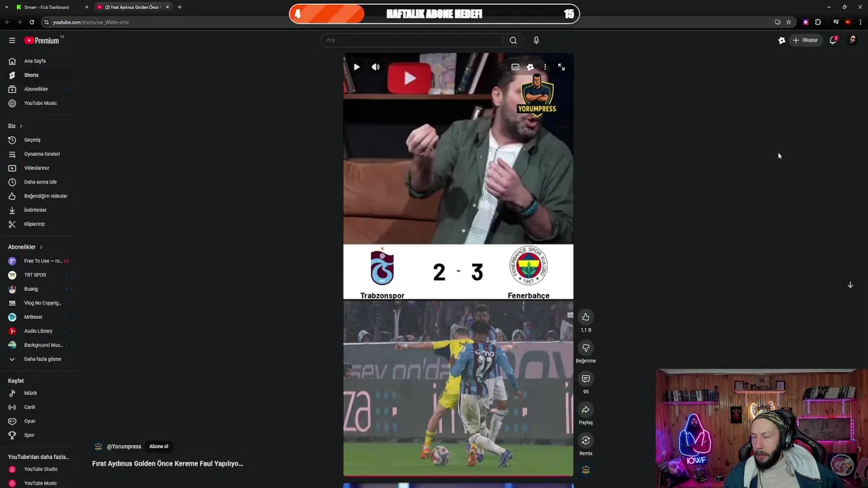This screenshot has width=868, height=488.
Task: Click the YouTube Premium logo
Action: tap(43, 41)
